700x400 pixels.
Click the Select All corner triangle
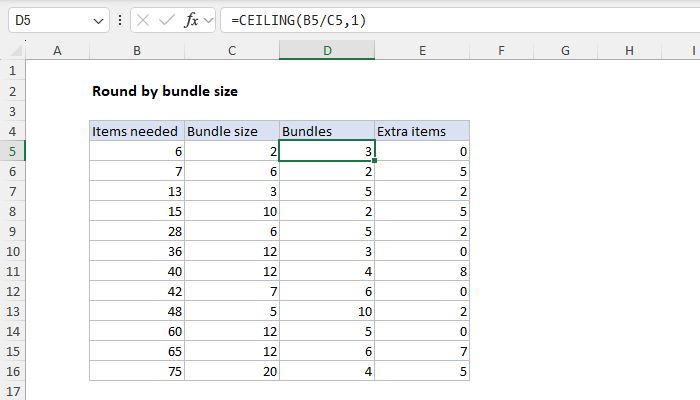[17, 50]
